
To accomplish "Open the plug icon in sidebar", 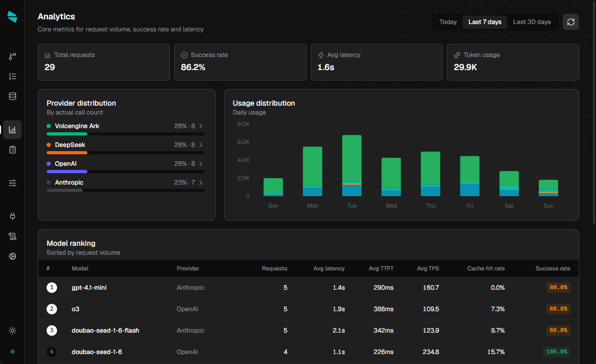I will pos(13,216).
